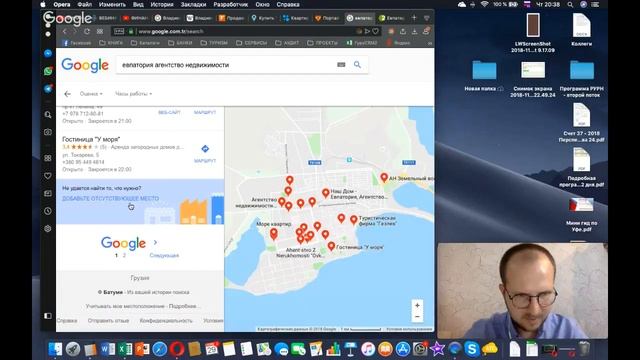This screenshot has width=640, height=360.
Task: Click the АН Земельный map pin
Action: coord(384,177)
